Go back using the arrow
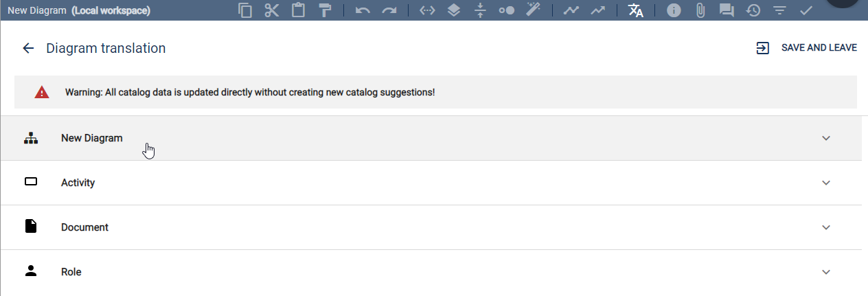 click(x=28, y=48)
